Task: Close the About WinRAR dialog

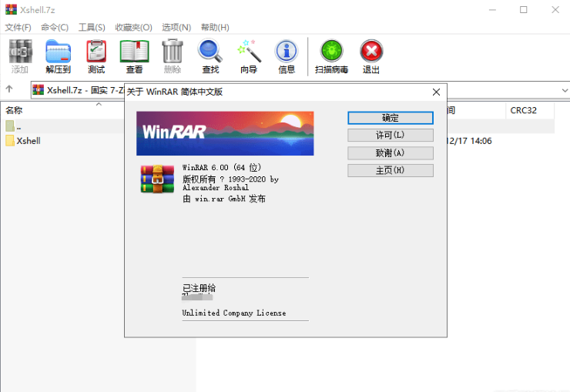Action: (x=436, y=92)
